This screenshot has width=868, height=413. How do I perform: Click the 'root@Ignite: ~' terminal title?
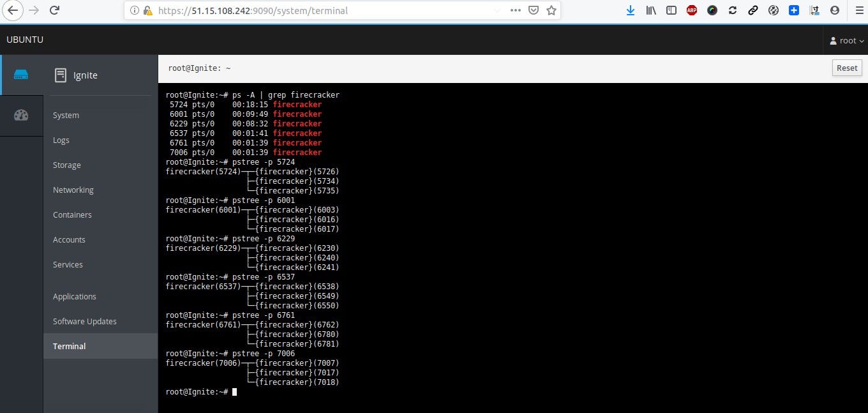pyautogui.click(x=199, y=68)
